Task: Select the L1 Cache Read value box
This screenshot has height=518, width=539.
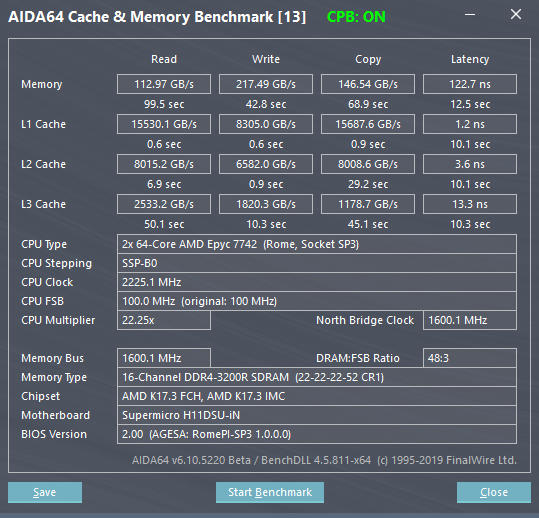Action: point(164,124)
